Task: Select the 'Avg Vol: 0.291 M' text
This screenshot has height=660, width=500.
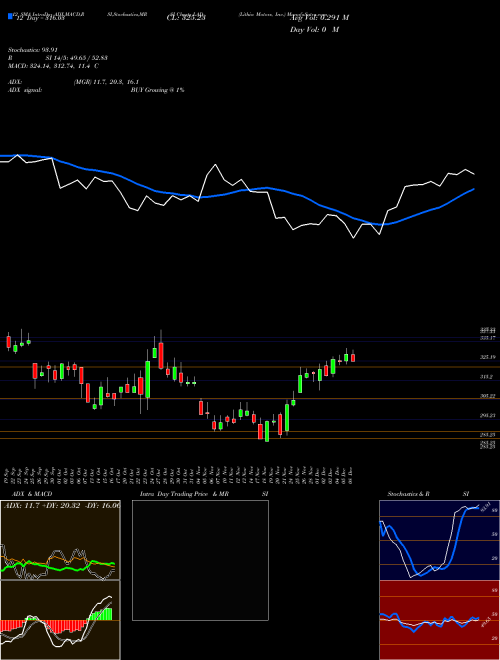Action: pos(319,18)
